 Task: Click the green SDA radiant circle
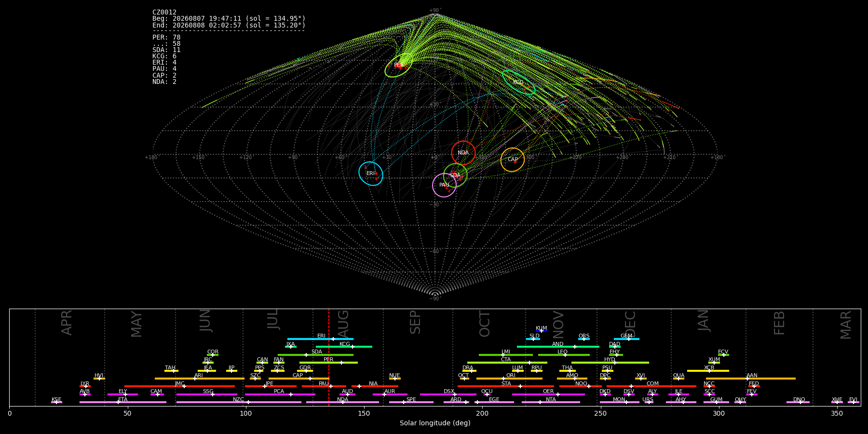point(455,175)
